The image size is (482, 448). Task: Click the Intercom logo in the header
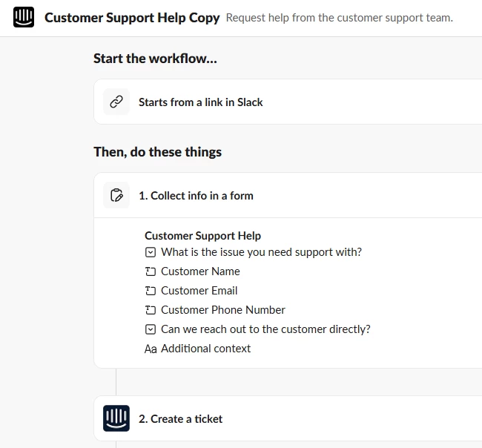coord(24,18)
